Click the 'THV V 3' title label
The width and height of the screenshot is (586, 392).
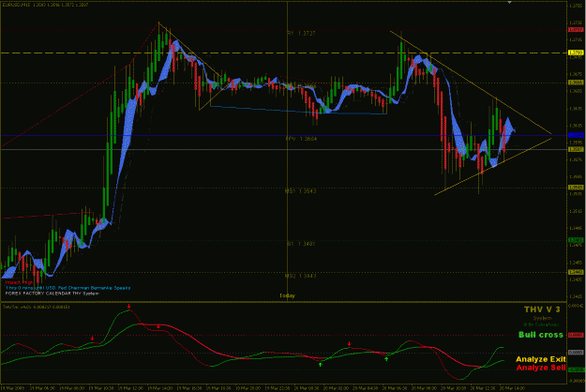pyautogui.click(x=542, y=309)
